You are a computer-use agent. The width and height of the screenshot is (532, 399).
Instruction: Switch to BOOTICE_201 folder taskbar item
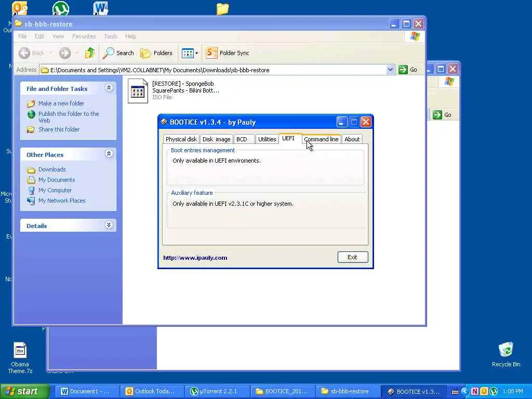(x=283, y=391)
